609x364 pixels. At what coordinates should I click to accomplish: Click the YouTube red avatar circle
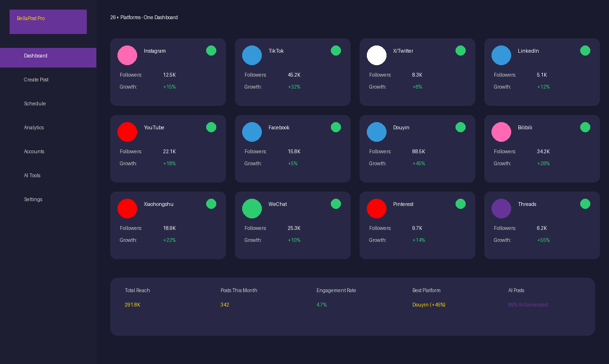pos(127,132)
